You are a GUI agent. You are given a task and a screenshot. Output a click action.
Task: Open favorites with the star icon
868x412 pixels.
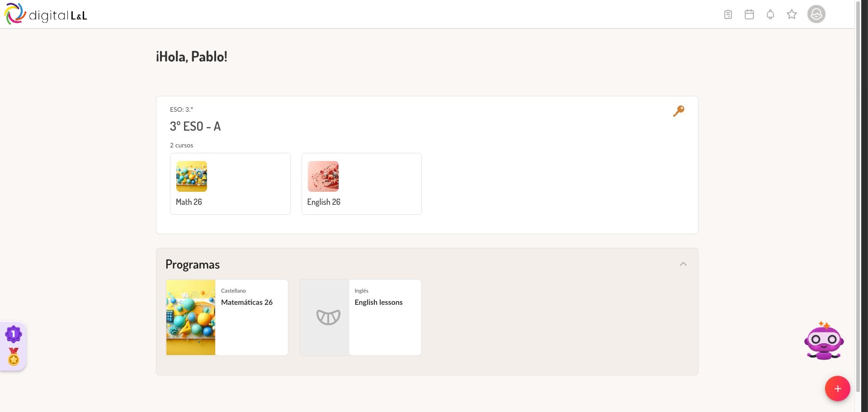[x=792, y=14]
